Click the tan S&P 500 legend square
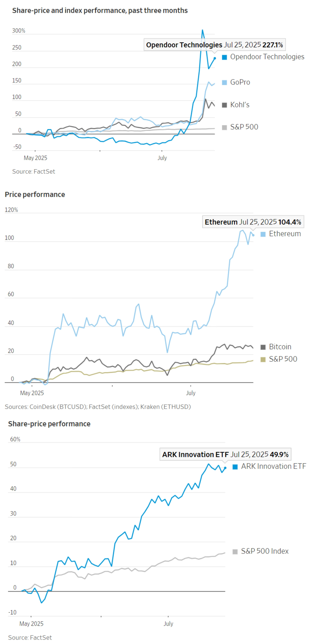317x644 pixels. [263, 360]
